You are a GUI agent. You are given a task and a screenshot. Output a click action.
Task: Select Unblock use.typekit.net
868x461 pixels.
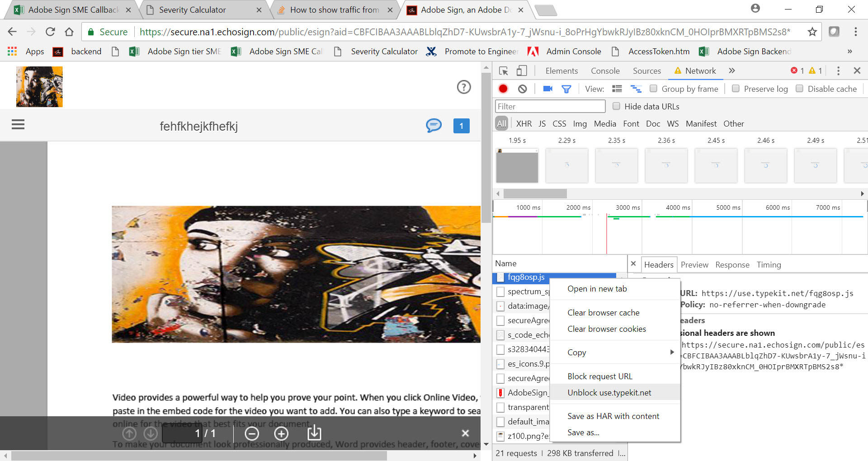(x=615, y=393)
